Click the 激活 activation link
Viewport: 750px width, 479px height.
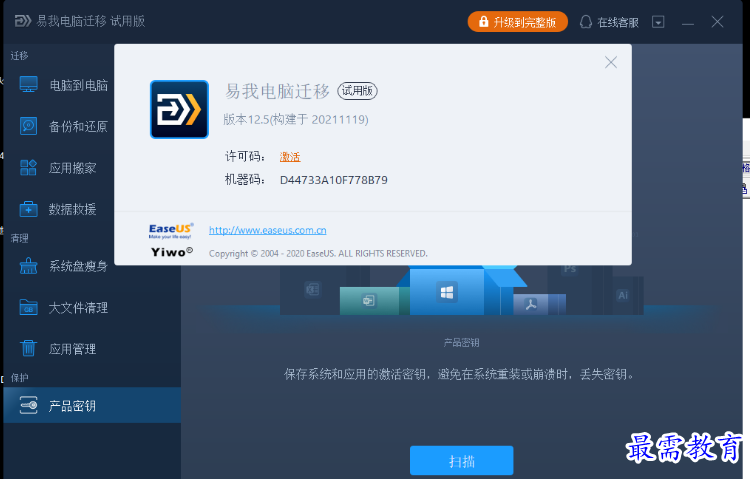coord(290,156)
